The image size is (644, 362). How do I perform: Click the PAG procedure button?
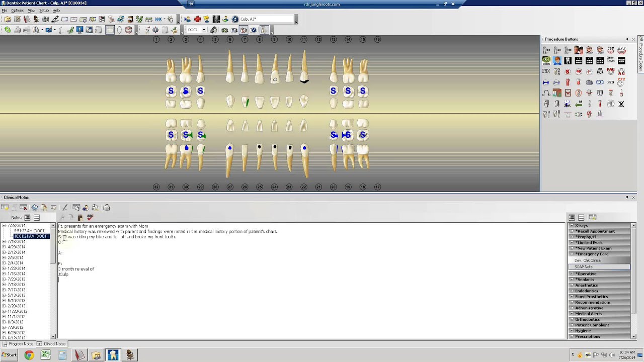click(610, 71)
